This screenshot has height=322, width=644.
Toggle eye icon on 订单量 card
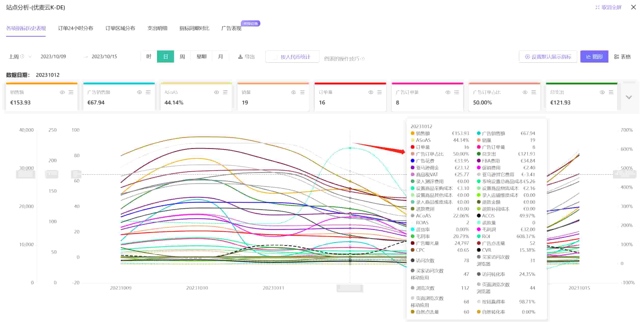pyautogui.click(x=371, y=92)
